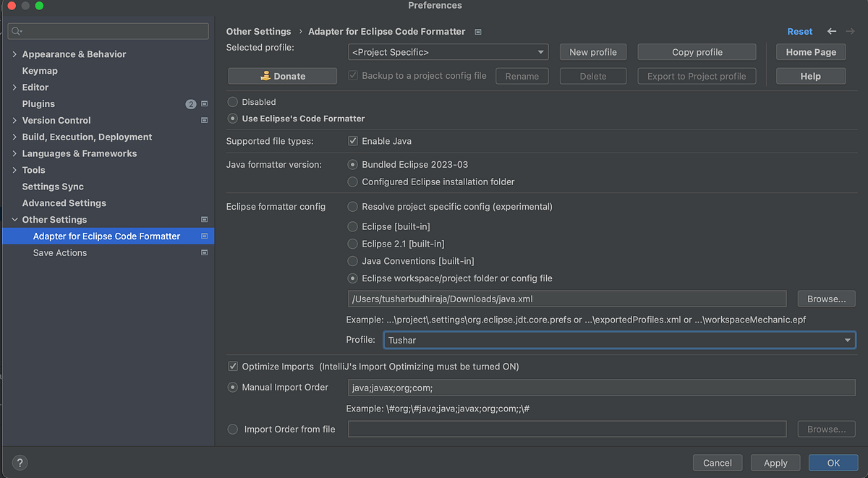This screenshot has height=478, width=868.
Task: Click the Other Settings breadcrumb
Action: pos(258,31)
